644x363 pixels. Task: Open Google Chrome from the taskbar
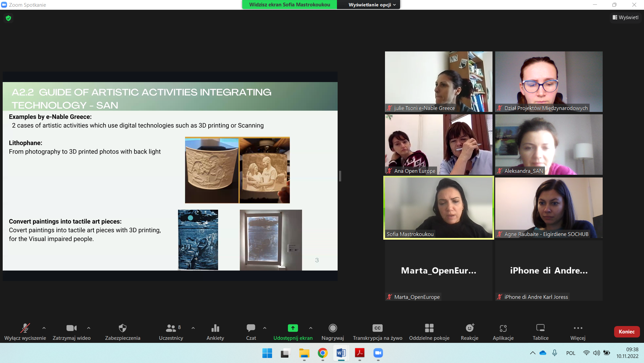coord(323,353)
